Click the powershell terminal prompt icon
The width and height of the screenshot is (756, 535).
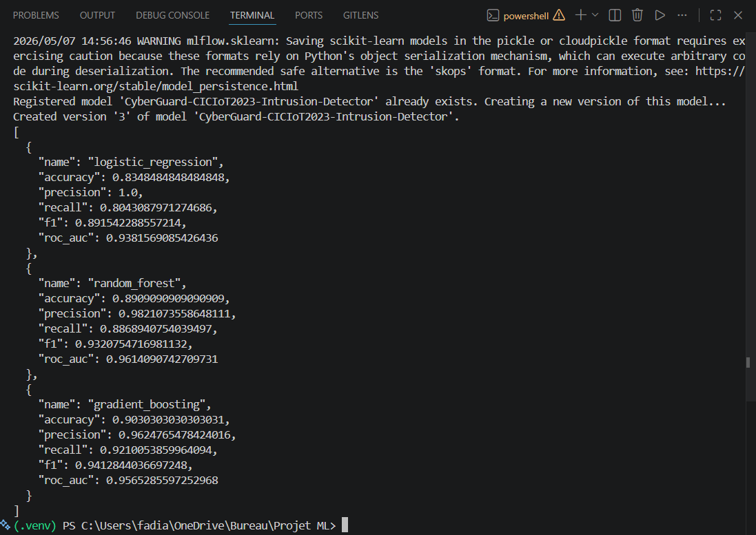click(493, 15)
